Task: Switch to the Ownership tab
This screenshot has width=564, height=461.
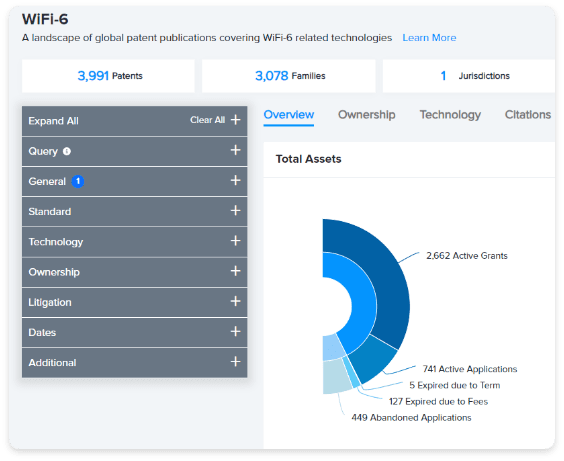Action: click(x=367, y=115)
